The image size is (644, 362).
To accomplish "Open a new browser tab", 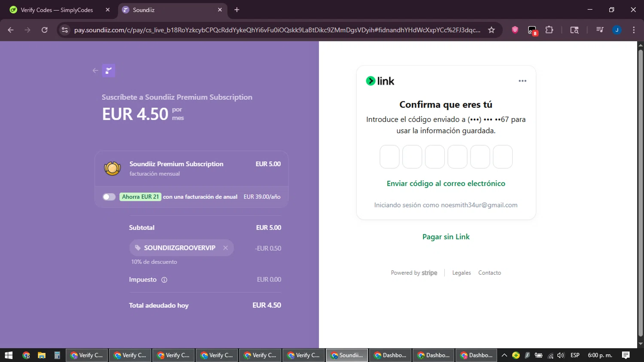I will [x=237, y=10].
